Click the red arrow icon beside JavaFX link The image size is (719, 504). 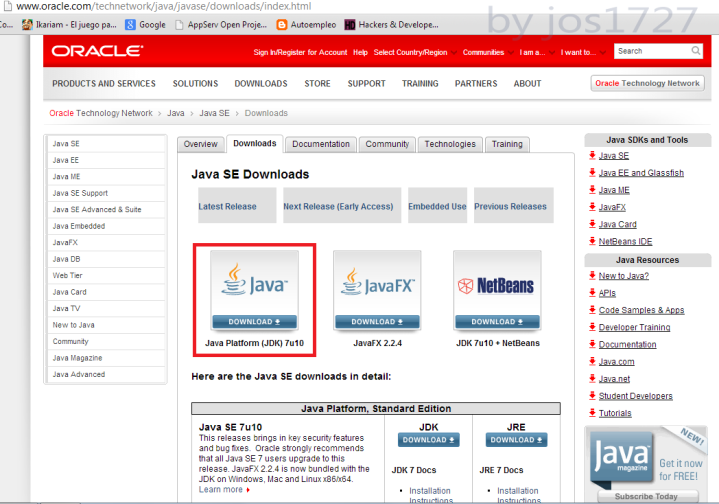(x=592, y=207)
